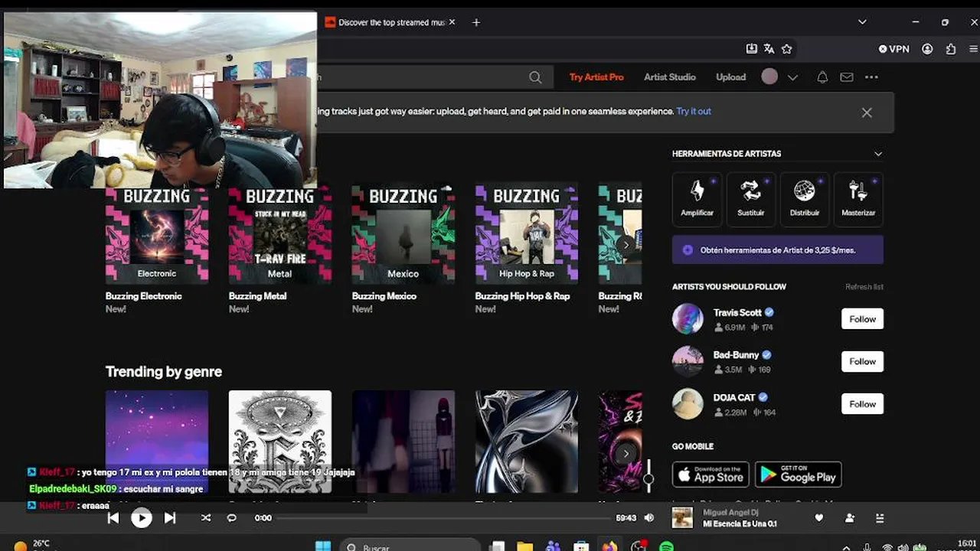Skip to the previous track

point(113,518)
